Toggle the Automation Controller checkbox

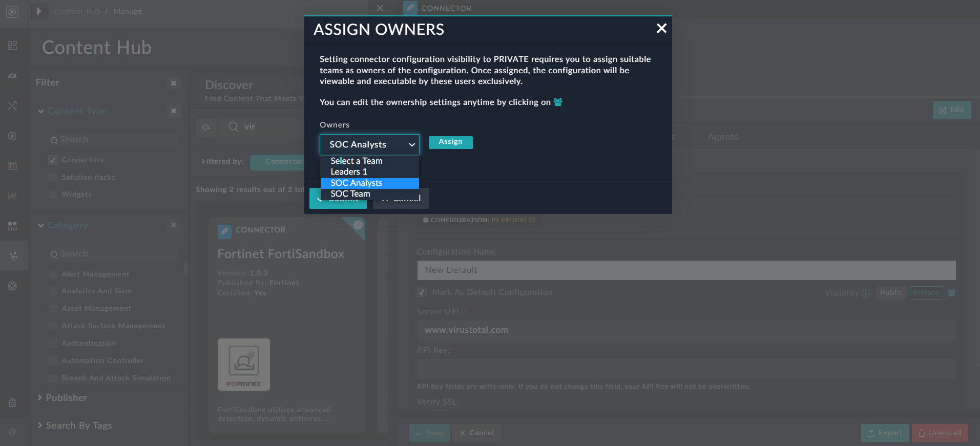53,360
